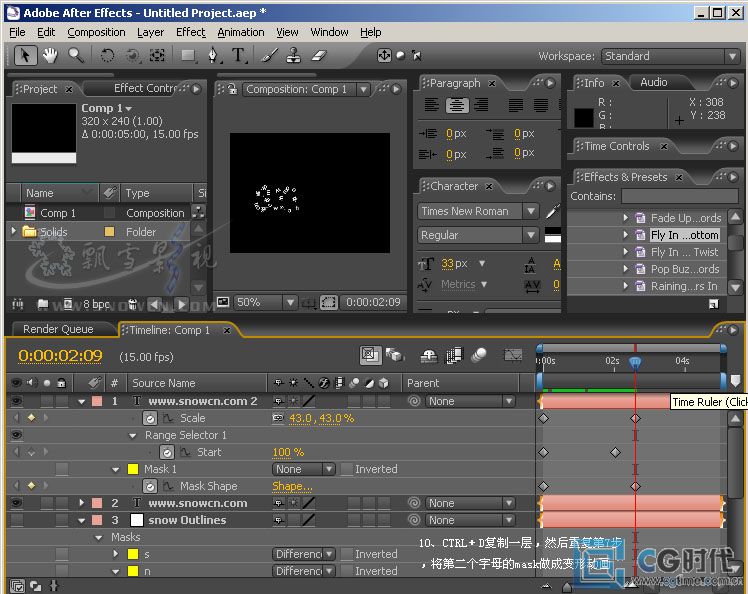Select the Hand tool

(x=50, y=56)
